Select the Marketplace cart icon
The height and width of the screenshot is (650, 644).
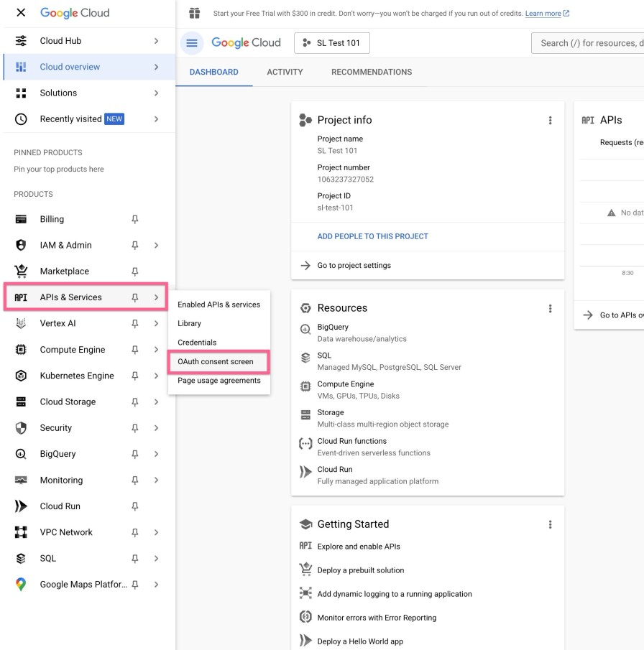coord(21,271)
